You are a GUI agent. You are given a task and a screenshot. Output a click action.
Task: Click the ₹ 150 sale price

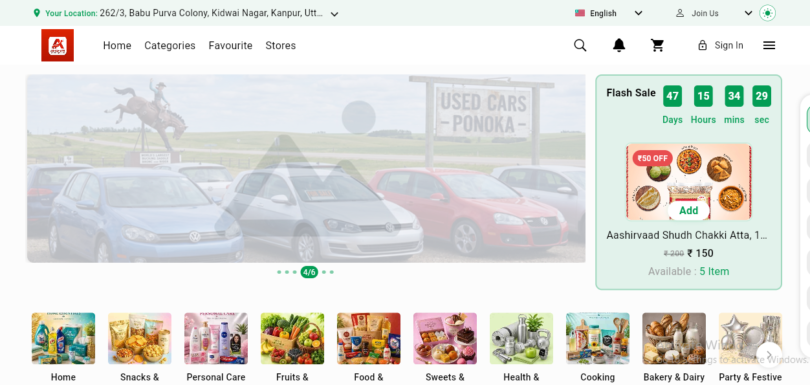[x=700, y=253]
